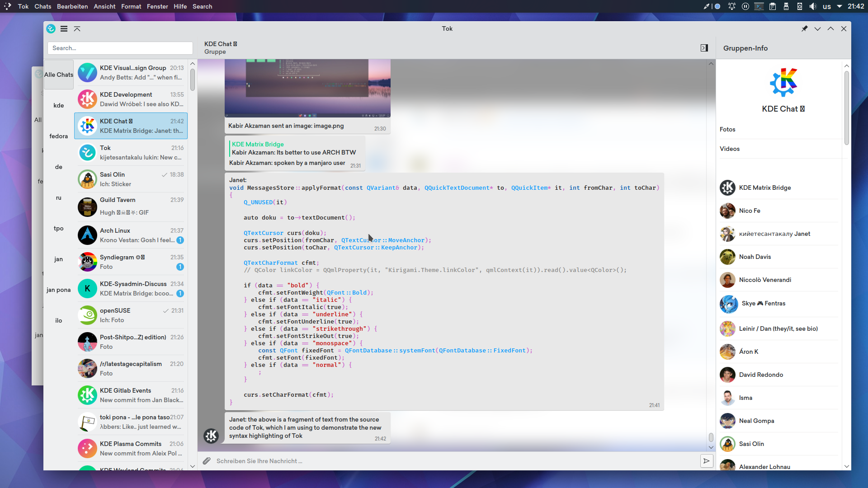868x488 pixels.
Task: Open the Bearbeiten menu
Action: (x=72, y=6)
